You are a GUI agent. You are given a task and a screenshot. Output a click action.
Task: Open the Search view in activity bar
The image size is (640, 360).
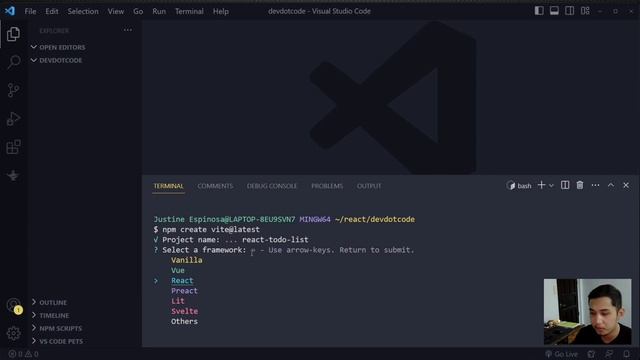click(14, 62)
